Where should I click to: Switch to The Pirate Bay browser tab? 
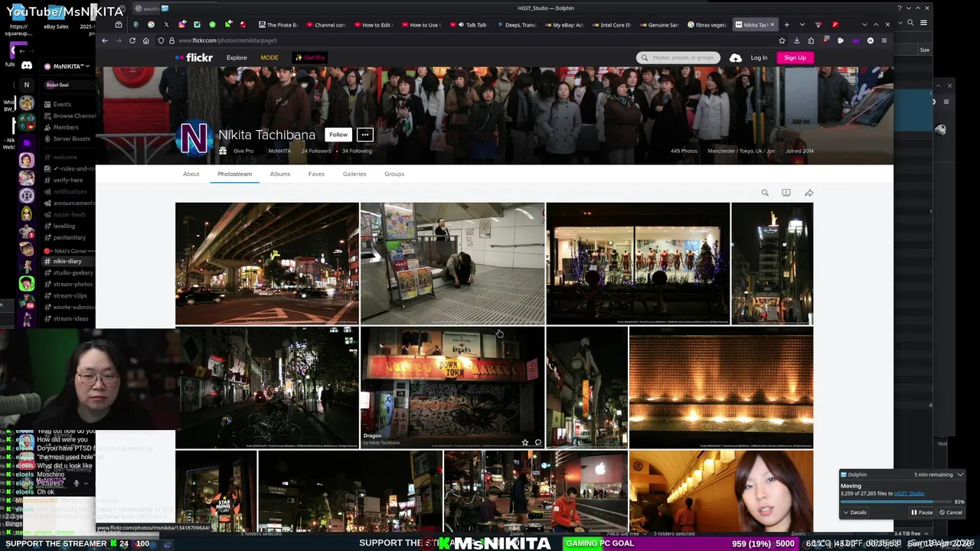(278, 24)
